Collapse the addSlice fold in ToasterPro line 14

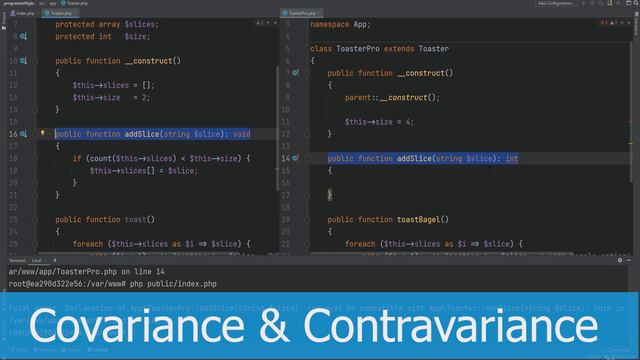point(307,158)
